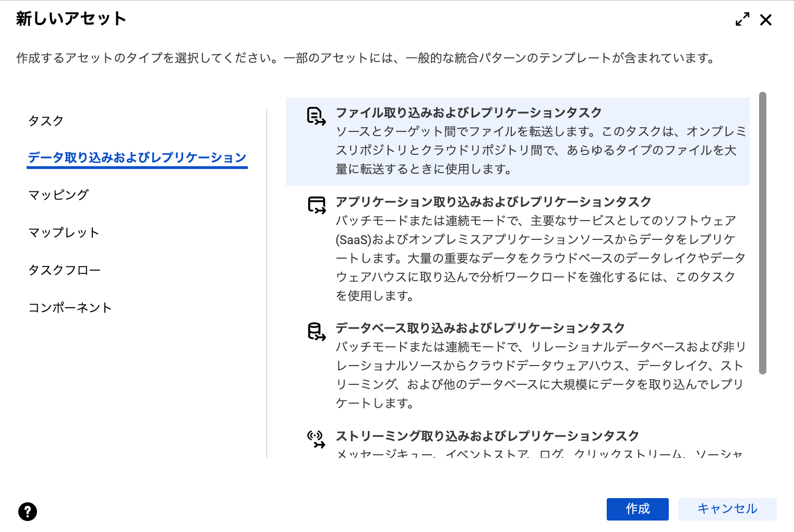Screen dimensions: 794x532
Task: Click the asset list vertical scrollbar
Action: 763,233
